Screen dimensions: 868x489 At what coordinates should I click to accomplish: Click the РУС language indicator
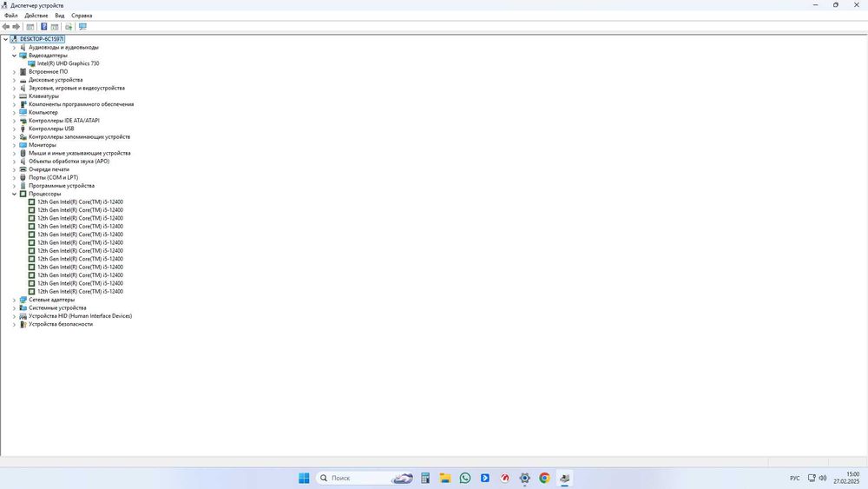pos(795,478)
